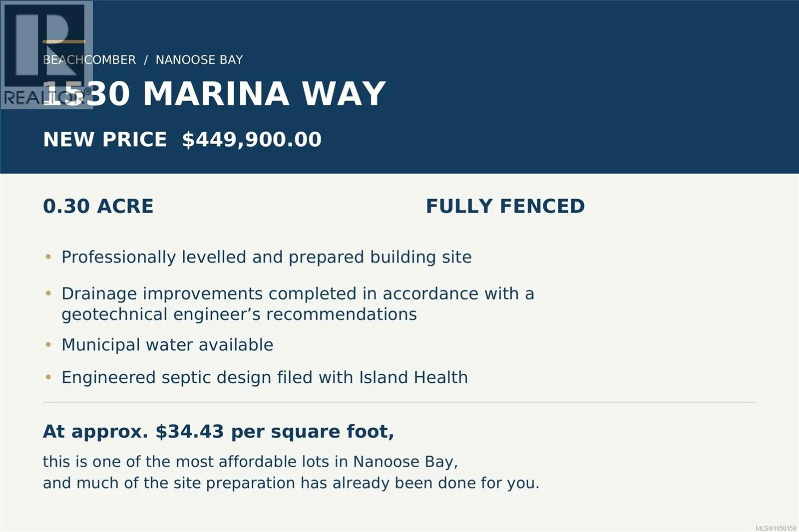Click the Professionally levelled building site bullet
The height and width of the screenshot is (532, 799).
click(267, 257)
